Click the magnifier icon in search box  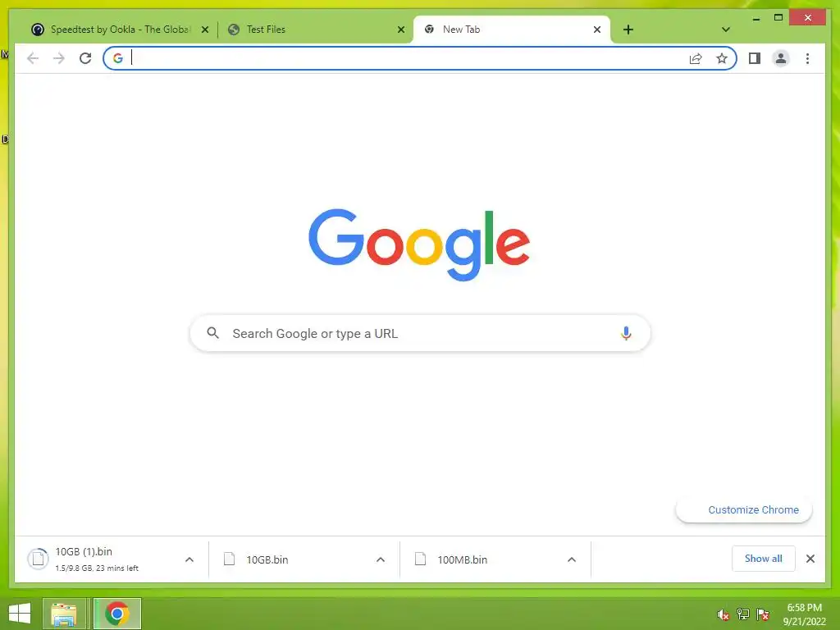[212, 333]
